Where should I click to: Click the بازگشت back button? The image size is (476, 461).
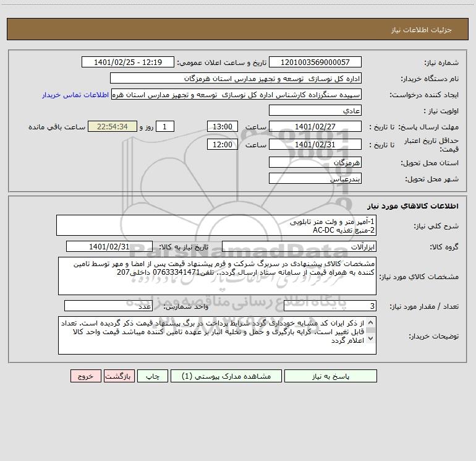coord(119,376)
